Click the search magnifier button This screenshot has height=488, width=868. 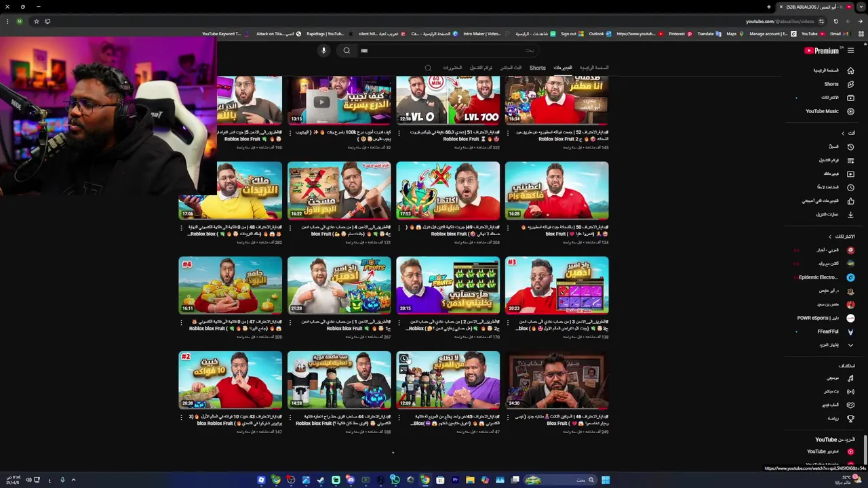(347, 51)
